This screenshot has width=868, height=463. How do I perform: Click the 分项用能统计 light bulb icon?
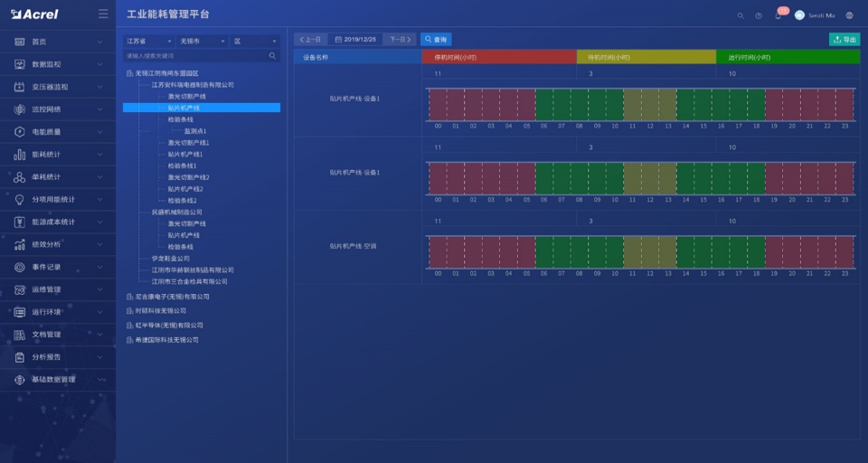(19, 199)
